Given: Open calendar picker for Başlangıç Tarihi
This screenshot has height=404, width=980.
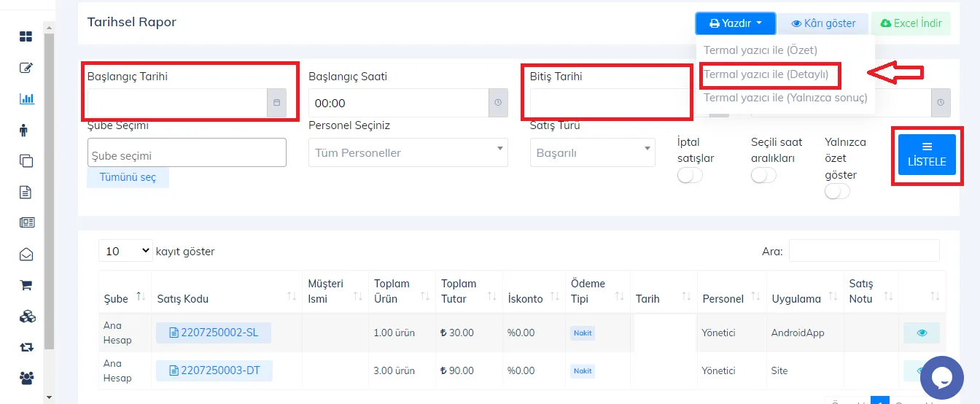Looking at the screenshot, I should (x=276, y=103).
